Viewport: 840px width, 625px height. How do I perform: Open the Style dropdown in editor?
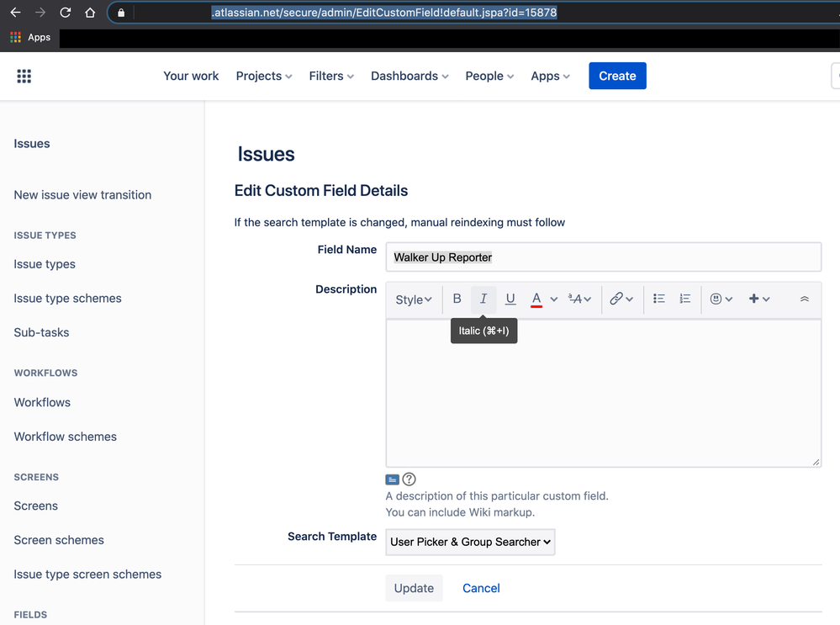click(x=414, y=299)
